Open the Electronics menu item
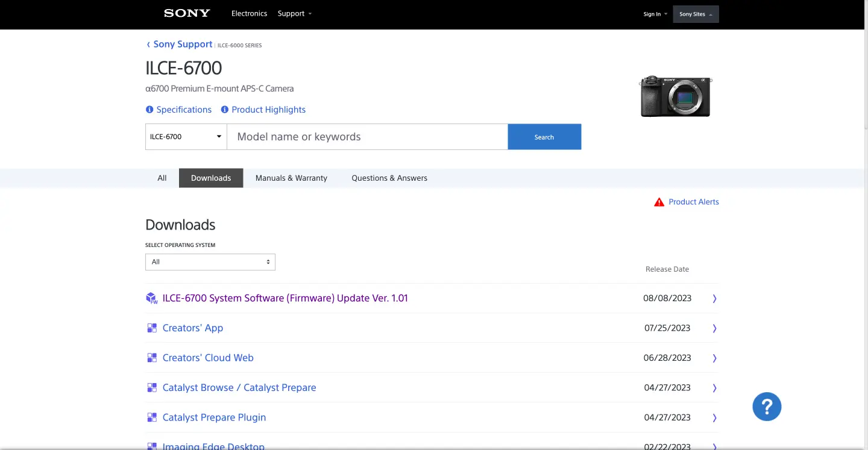The height and width of the screenshot is (450, 868). click(249, 14)
